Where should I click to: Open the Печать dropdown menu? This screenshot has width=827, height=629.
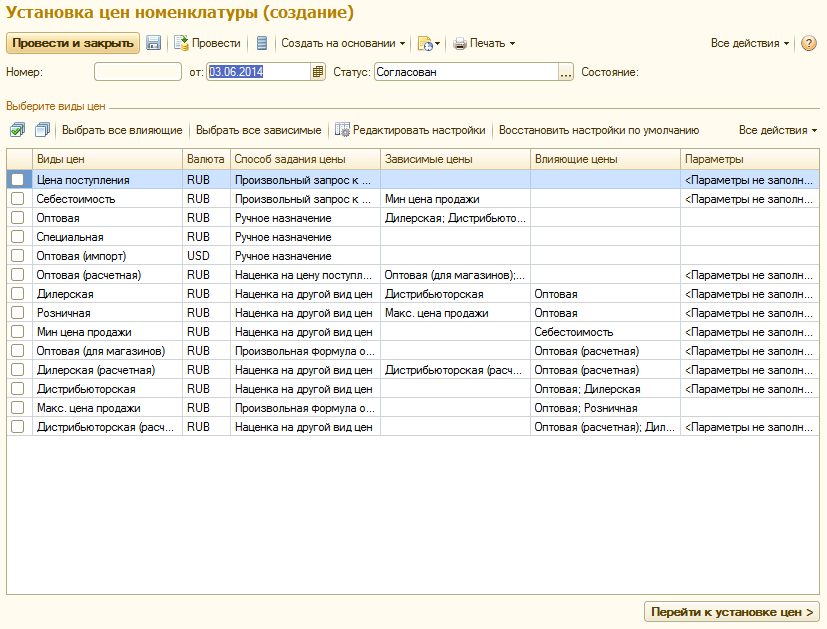point(485,43)
